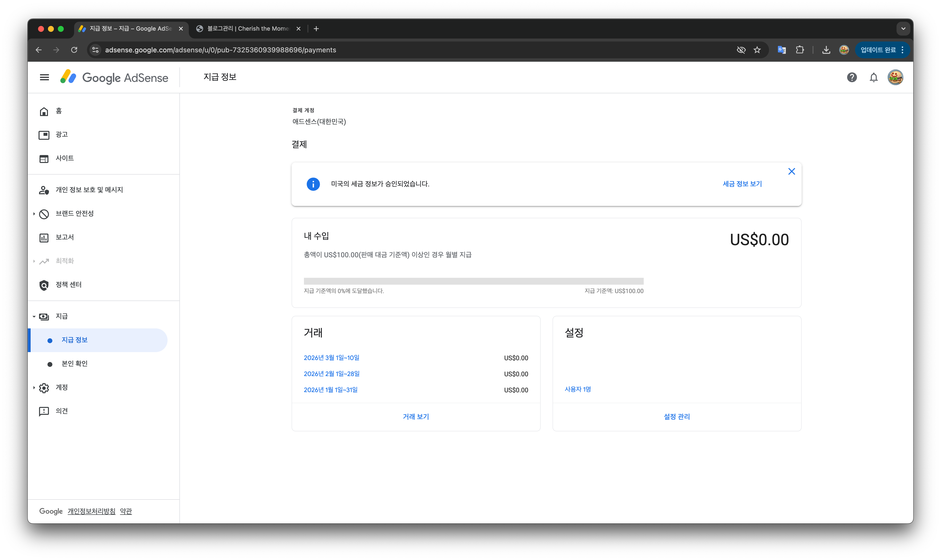Close the 지급 정보 AdSense browser tab
The height and width of the screenshot is (560, 941).
(x=181, y=29)
